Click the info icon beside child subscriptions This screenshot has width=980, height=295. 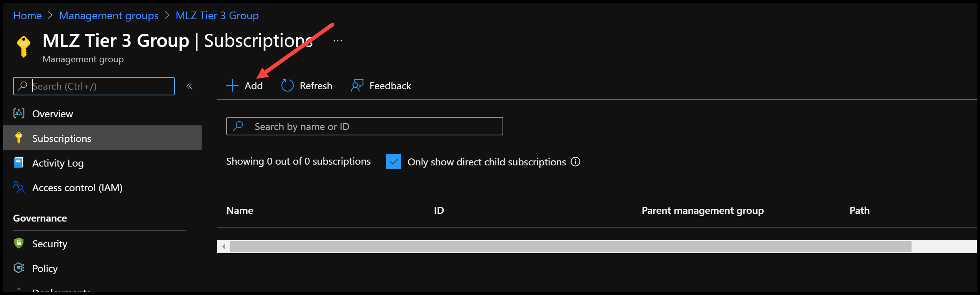576,162
